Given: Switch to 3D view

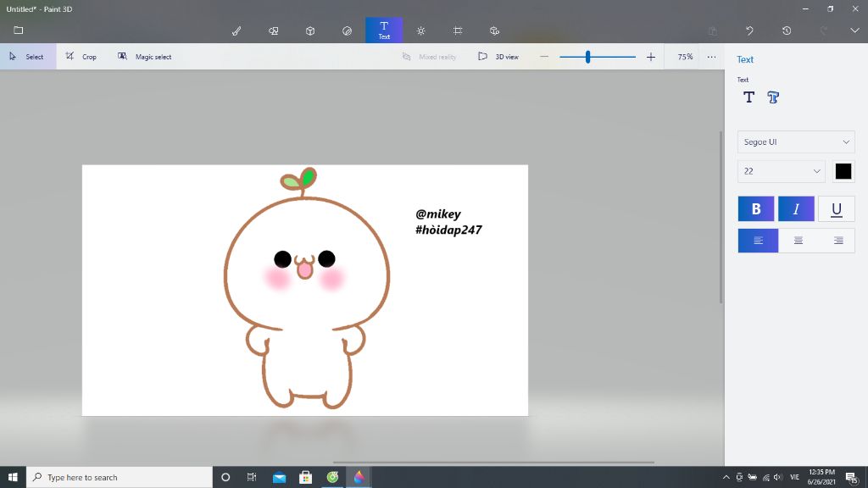Looking at the screenshot, I should (498, 57).
